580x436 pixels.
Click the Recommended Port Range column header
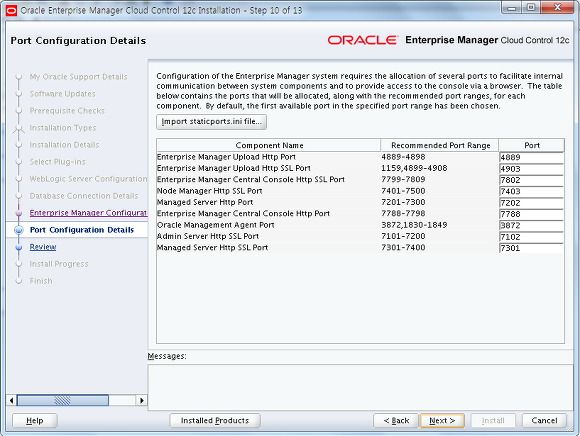(440, 145)
